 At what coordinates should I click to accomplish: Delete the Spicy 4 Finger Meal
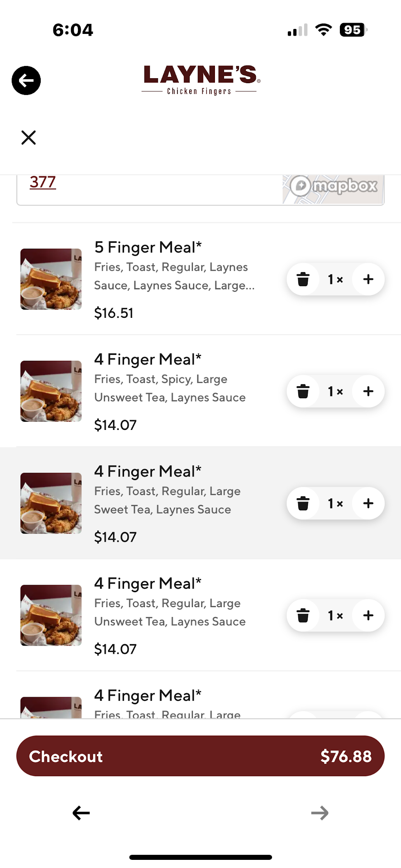303,392
